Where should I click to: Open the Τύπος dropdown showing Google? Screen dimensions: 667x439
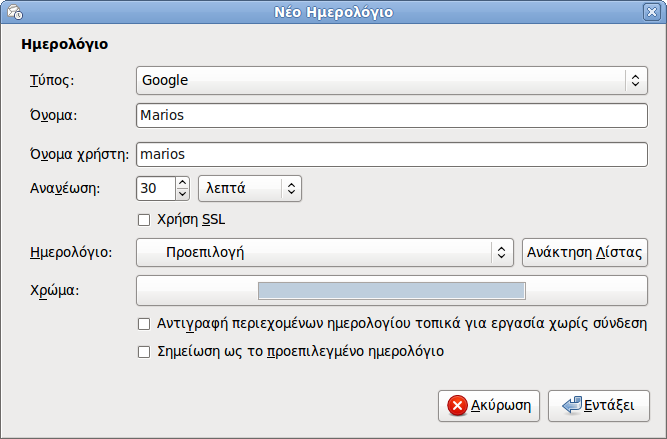tap(392, 80)
